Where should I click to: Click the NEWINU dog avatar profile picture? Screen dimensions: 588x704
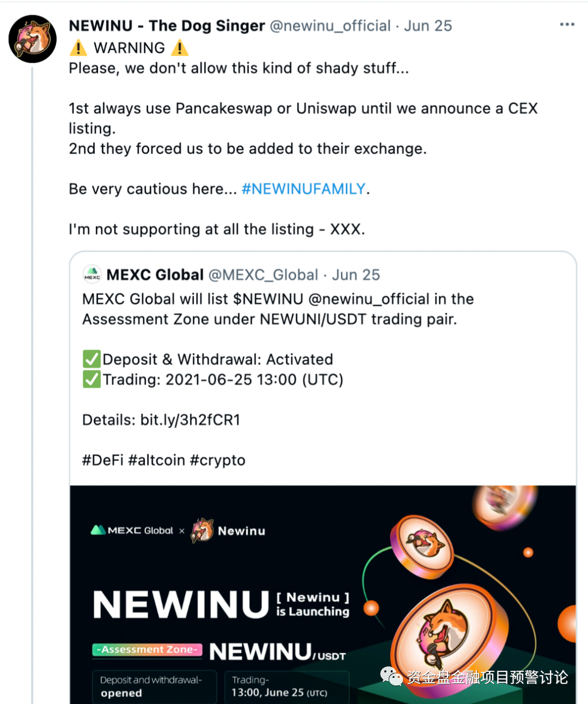click(x=33, y=39)
